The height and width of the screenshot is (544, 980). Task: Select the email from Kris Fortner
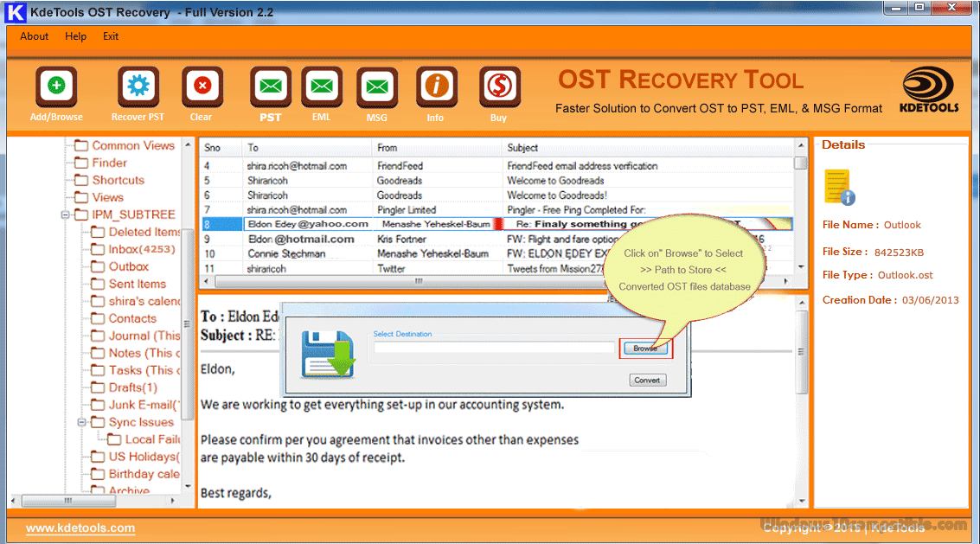pyautogui.click(x=496, y=240)
